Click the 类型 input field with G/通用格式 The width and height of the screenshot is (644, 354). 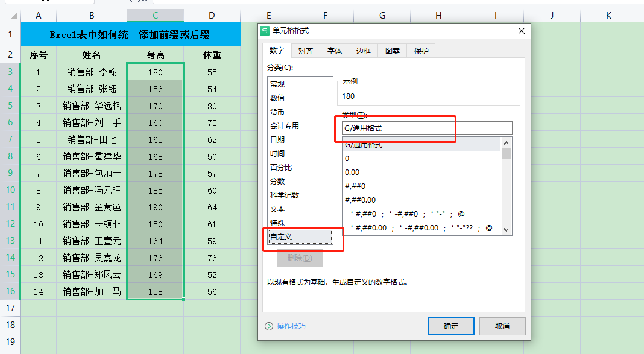(x=427, y=128)
